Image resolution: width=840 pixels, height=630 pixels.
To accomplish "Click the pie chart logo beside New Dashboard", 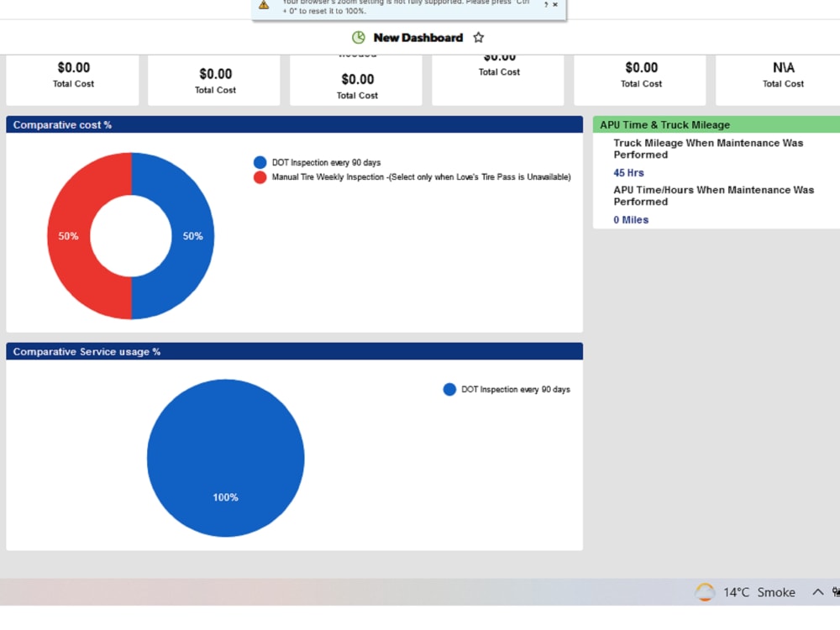I will pos(358,37).
